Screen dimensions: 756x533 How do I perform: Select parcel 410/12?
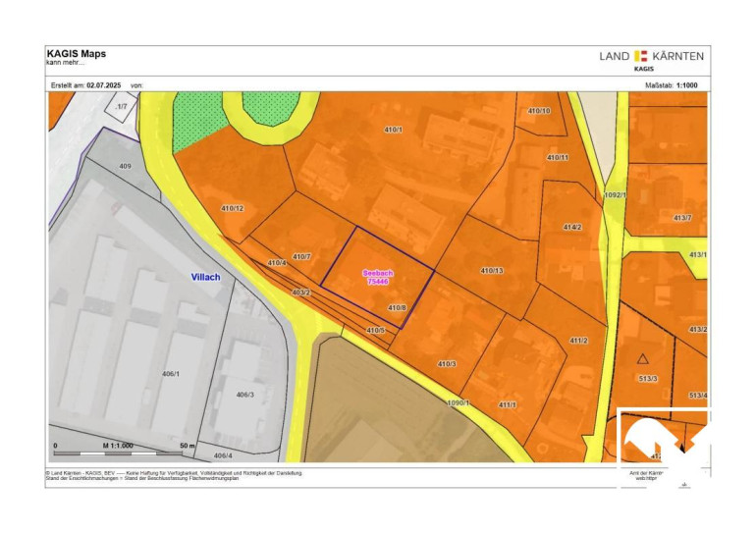pyautogui.click(x=232, y=208)
